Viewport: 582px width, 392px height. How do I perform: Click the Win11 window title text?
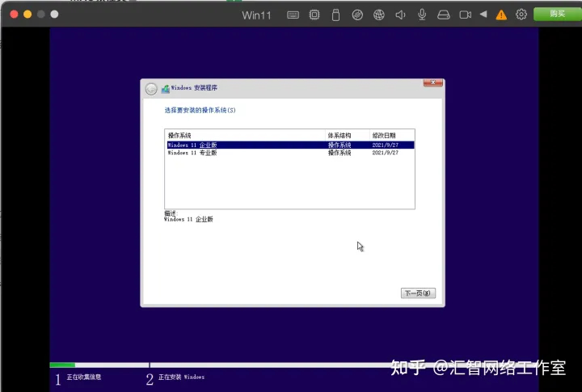tap(256, 15)
